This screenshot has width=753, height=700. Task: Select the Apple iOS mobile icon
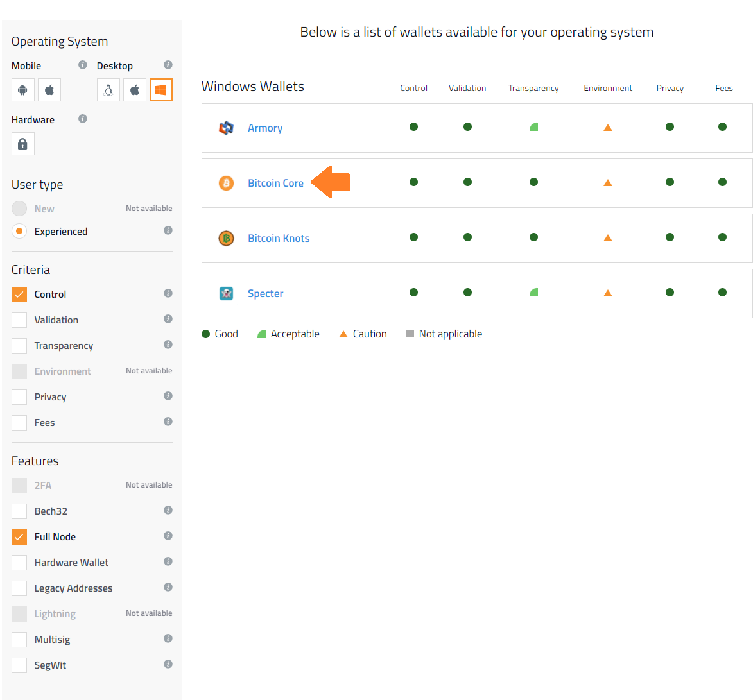pyautogui.click(x=49, y=90)
